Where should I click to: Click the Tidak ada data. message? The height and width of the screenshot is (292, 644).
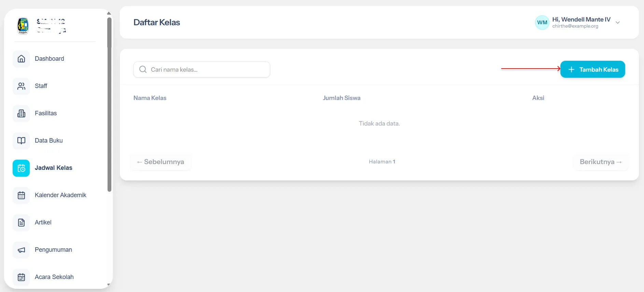tap(379, 123)
